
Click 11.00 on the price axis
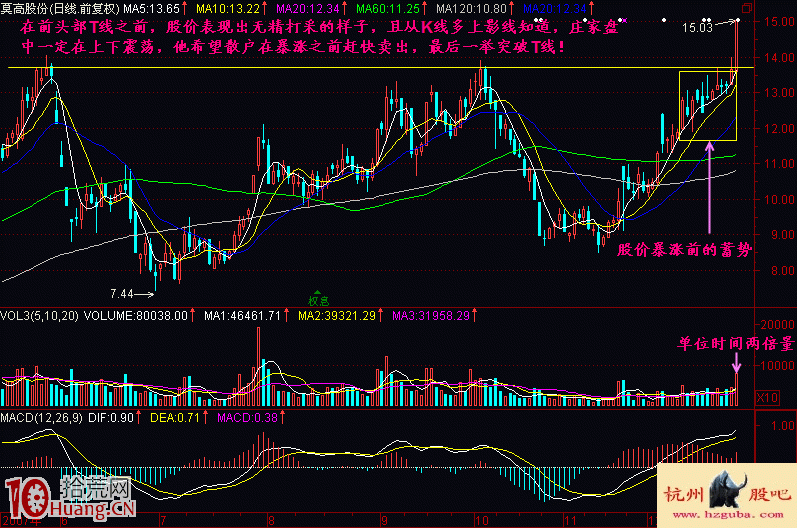779,164
